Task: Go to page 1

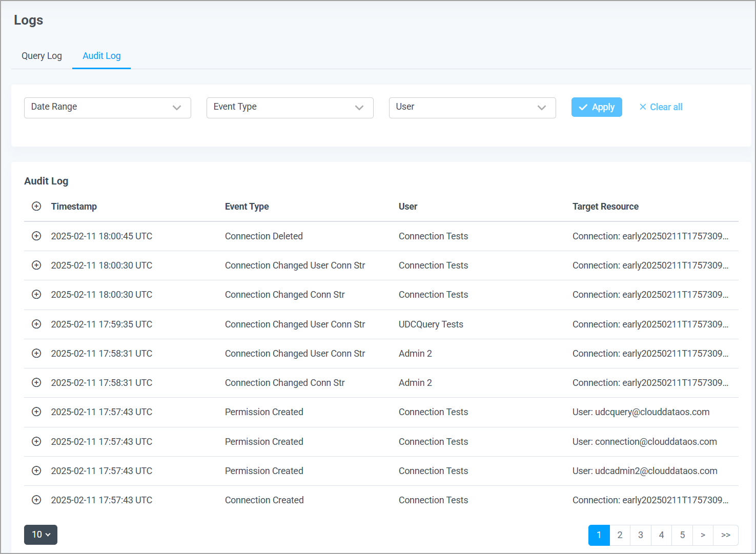Action: [x=599, y=535]
